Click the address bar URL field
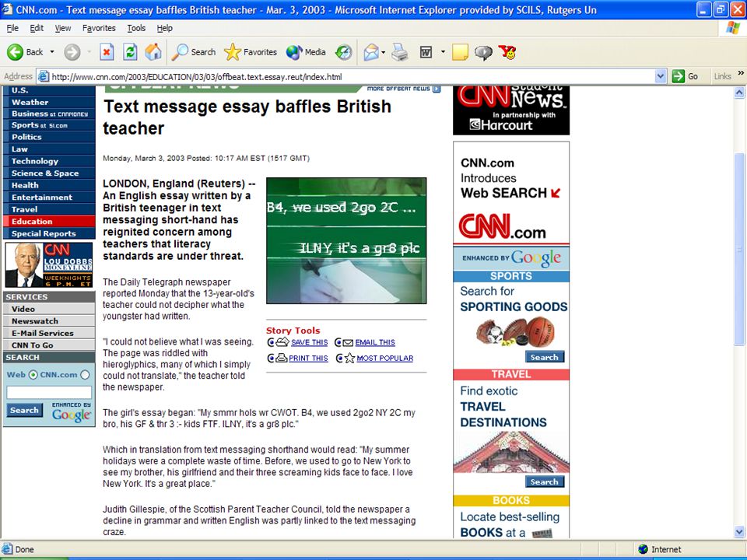The width and height of the screenshot is (747, 560). click(352, 76)
